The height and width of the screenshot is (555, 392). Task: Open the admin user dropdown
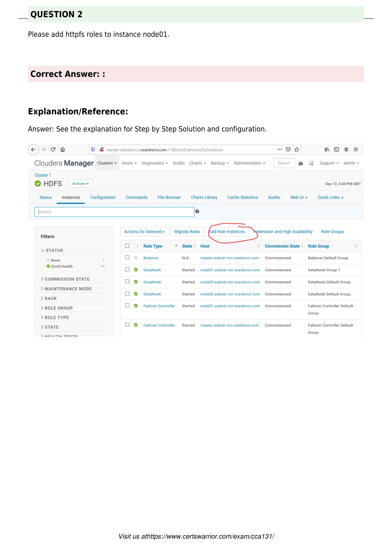(x=351, y=163)
